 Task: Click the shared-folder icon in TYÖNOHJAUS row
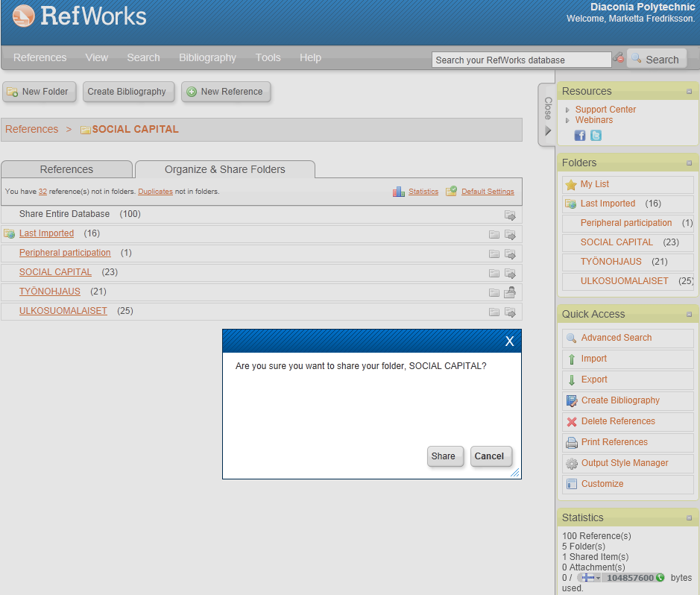pos(510,292)
